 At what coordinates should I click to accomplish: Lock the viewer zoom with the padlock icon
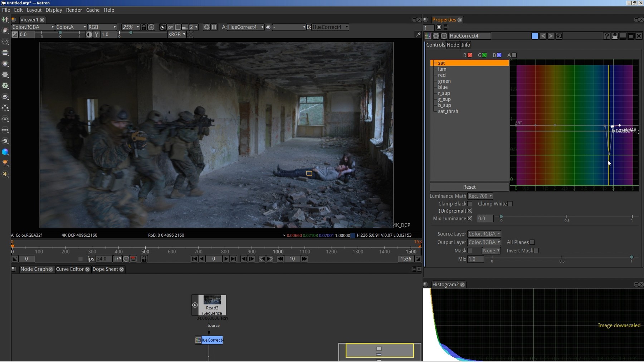(144, 27)
